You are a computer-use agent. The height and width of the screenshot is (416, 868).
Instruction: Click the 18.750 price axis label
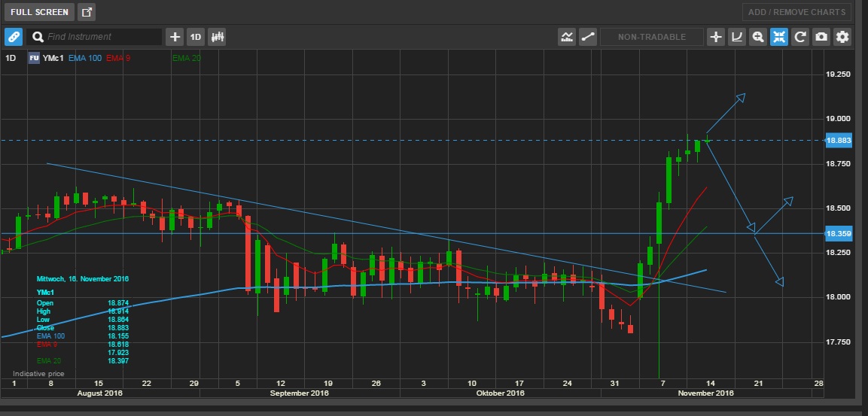click(x=838, y=164)
